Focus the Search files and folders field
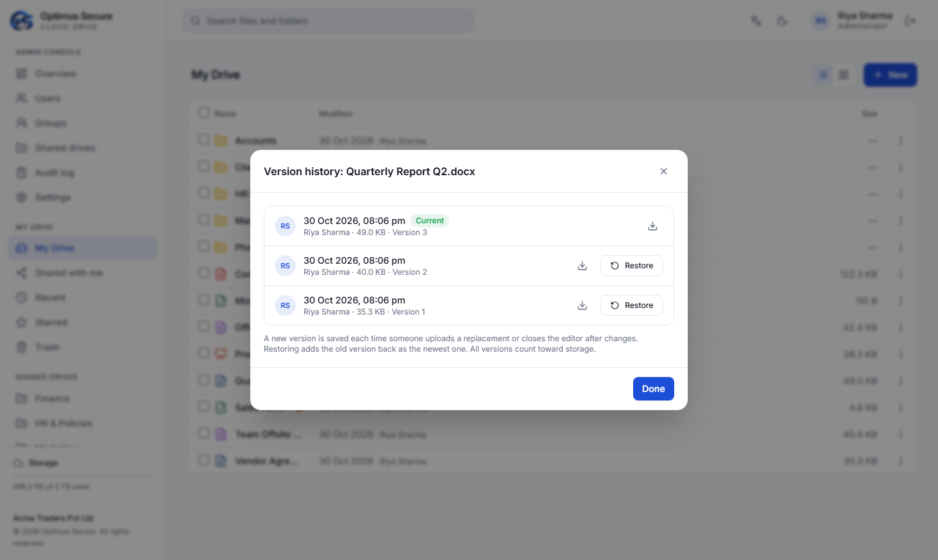The image size is (938, 560). point(329,21)
